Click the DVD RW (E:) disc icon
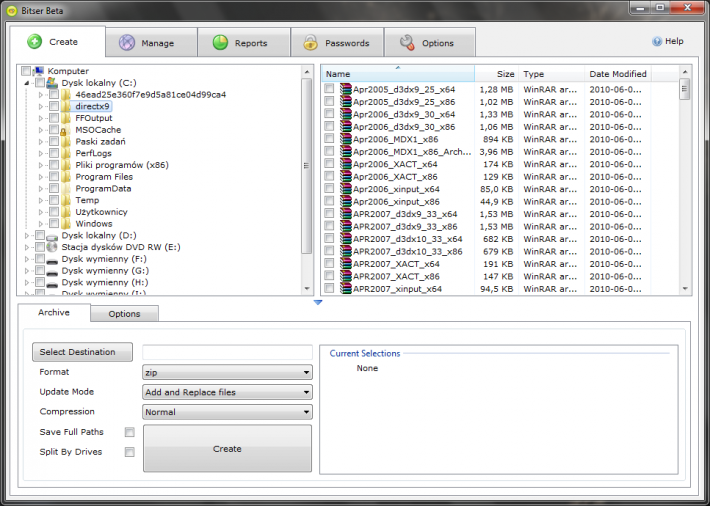The height and width of the screenshot is (506, 710). tap(52, 247)
